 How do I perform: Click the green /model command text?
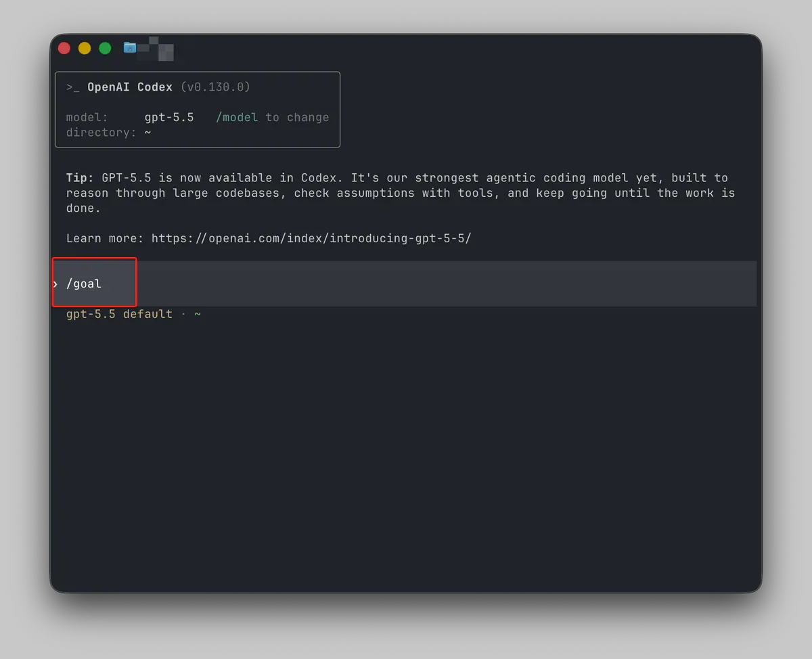(237, 118)
